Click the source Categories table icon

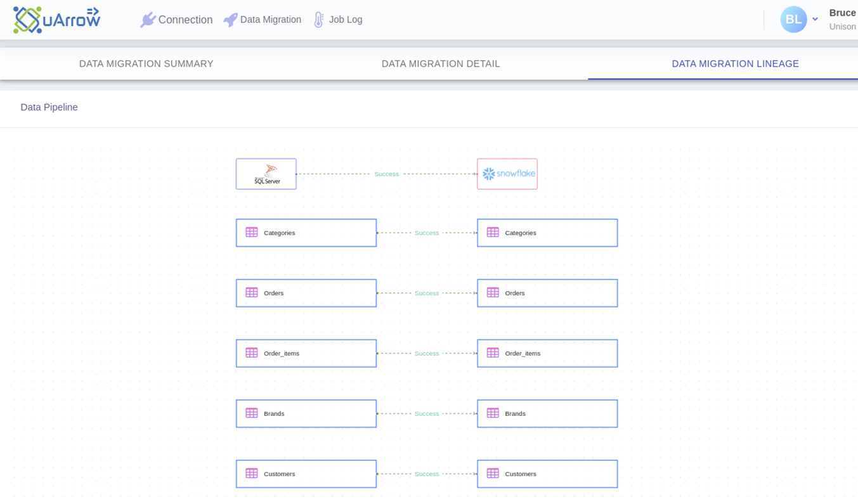(x=252, y=233)
